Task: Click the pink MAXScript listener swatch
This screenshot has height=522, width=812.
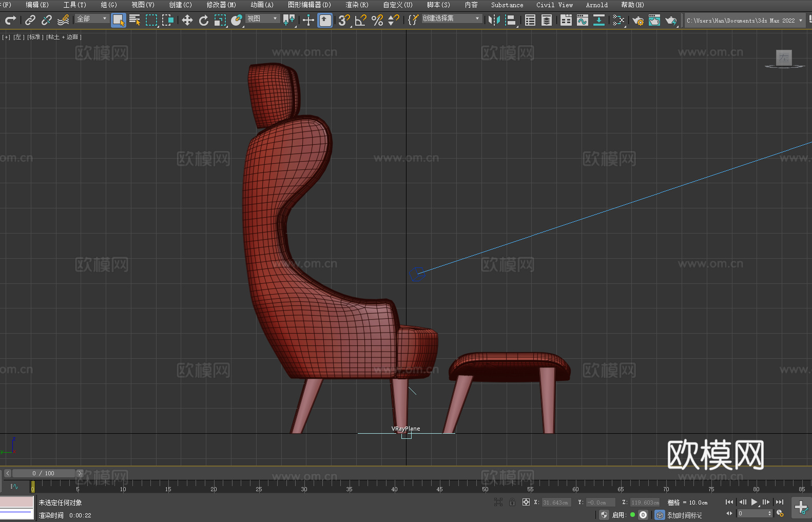Action: click(x=16, y=502)
